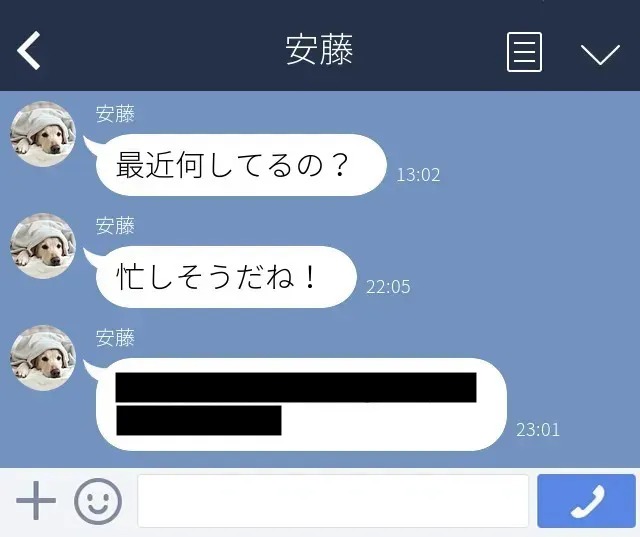Open the emoji smiley picker
Image resolution: width=640 pixels, height=537 pixels.
[98, 501]
